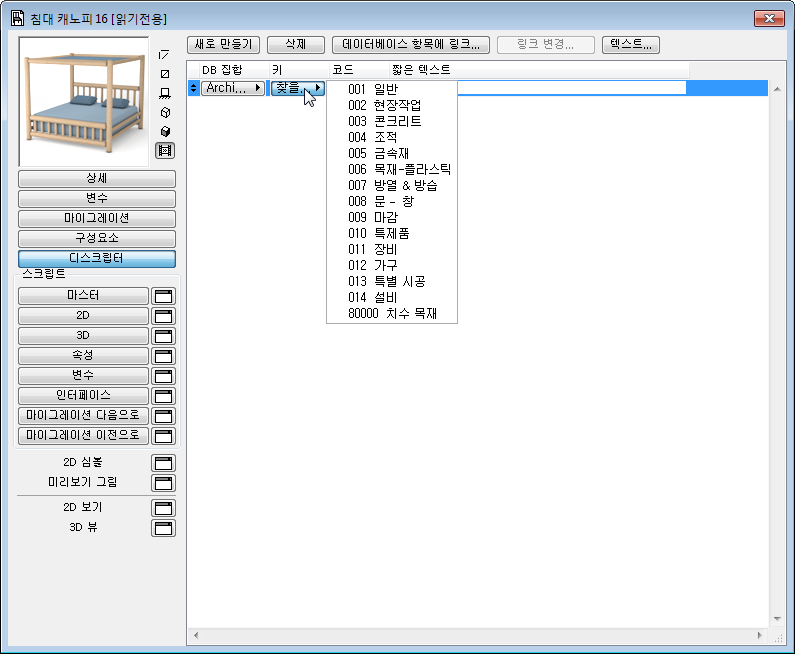
Task: Choose 006 목재-플라스틱 from the list
Action: (x=392, y=169)
